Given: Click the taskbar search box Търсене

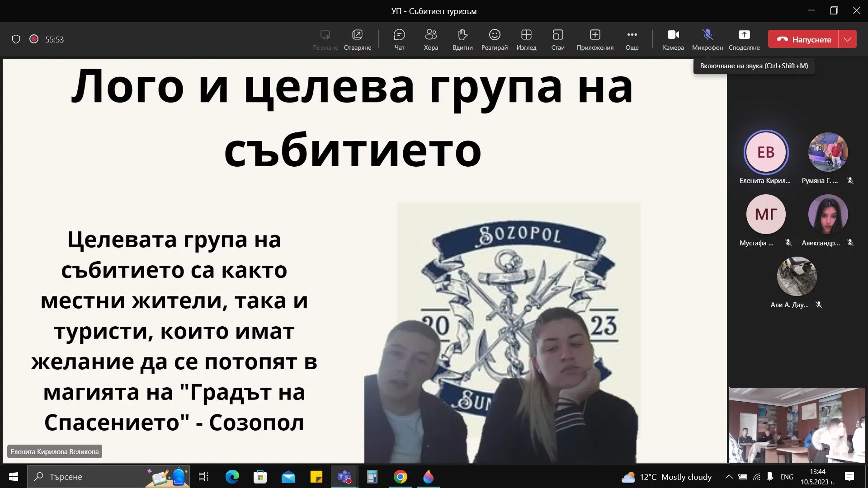Looking at the screenshot, I should point(108,477).
